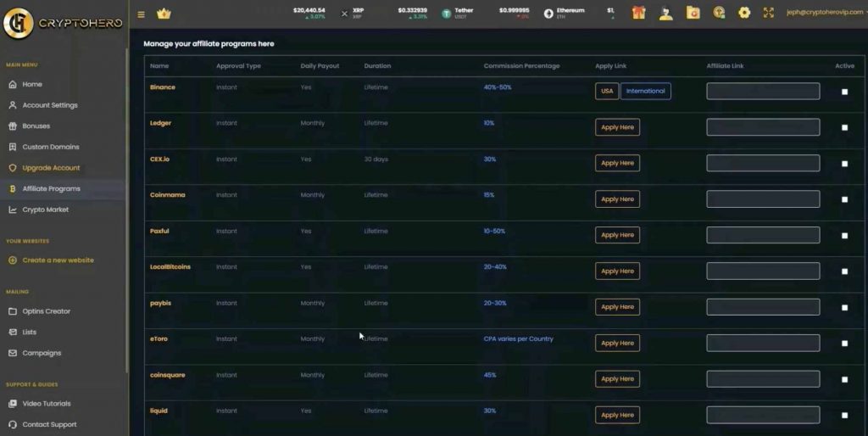Click the CryptoHero logo
The width and height of the screenshot is (868, 436).
(62, 23)
